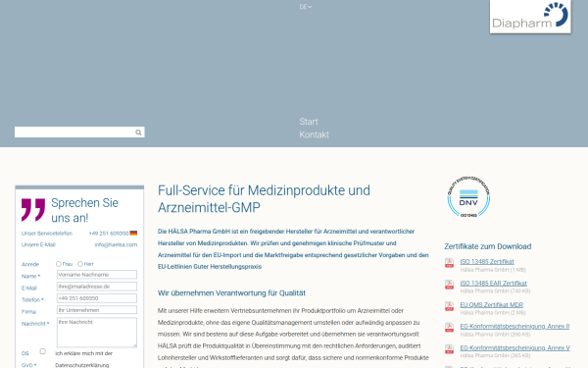Click the Nachricht text area
Viewport: 588px width, 368px height.
[x=97, y=333]
